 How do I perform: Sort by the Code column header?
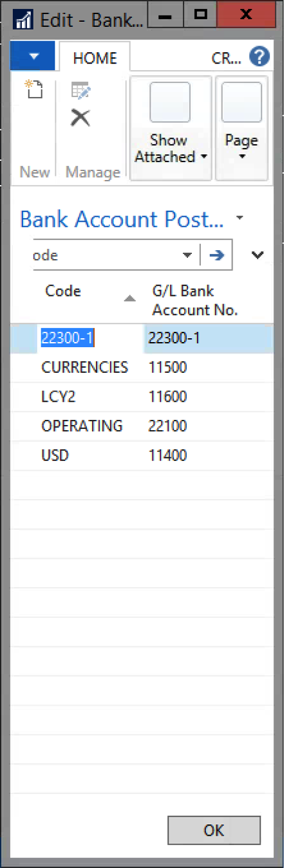pyautogui.click(x=63, y=291)
